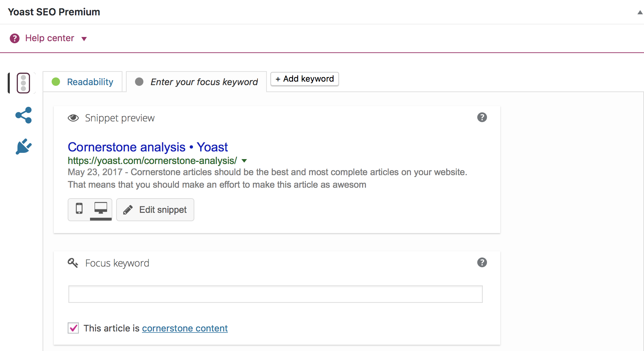Image resolution: width=644 pixels, height=351 pixels.
Task: Switch to desktop snippet preview
Action: (101, 209)
